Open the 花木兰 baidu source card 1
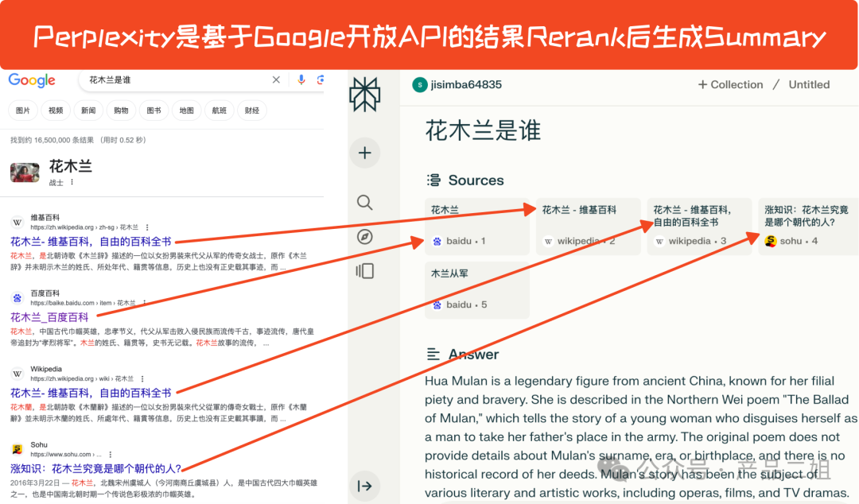The width and height of the screenshot is (859, 504). 477,227
